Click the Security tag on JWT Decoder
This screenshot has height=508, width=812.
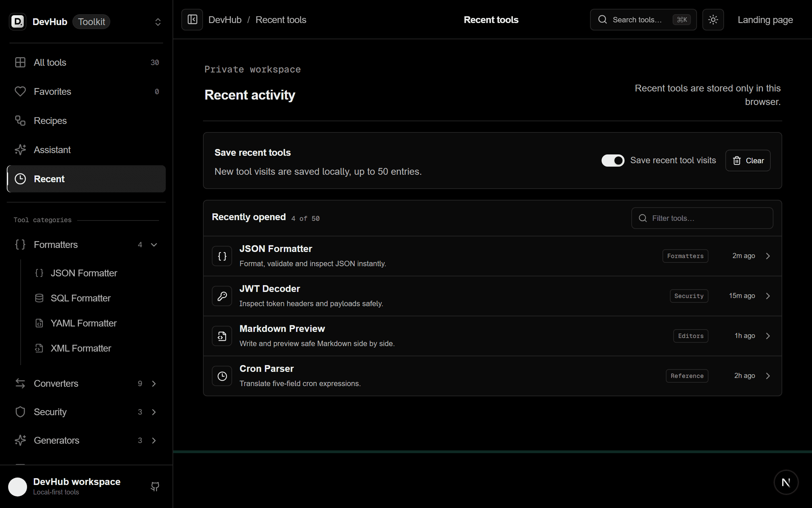[x=689, y=296]
